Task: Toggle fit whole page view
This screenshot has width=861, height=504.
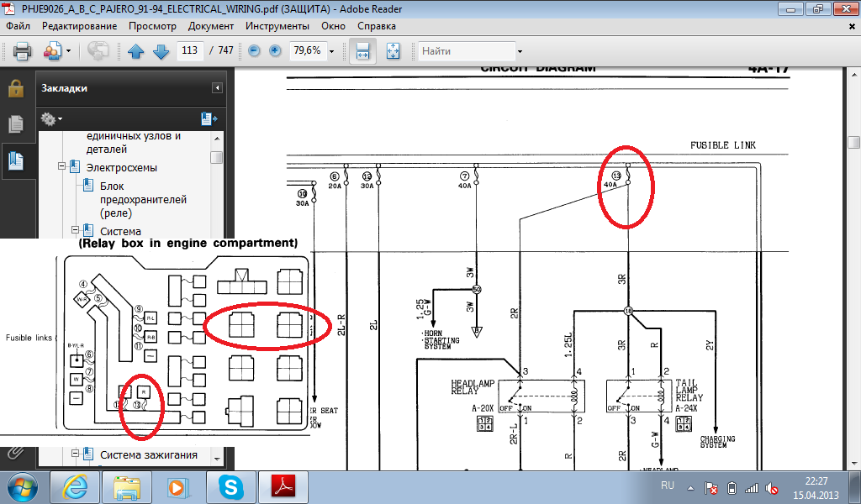Action: pos(394,51)
